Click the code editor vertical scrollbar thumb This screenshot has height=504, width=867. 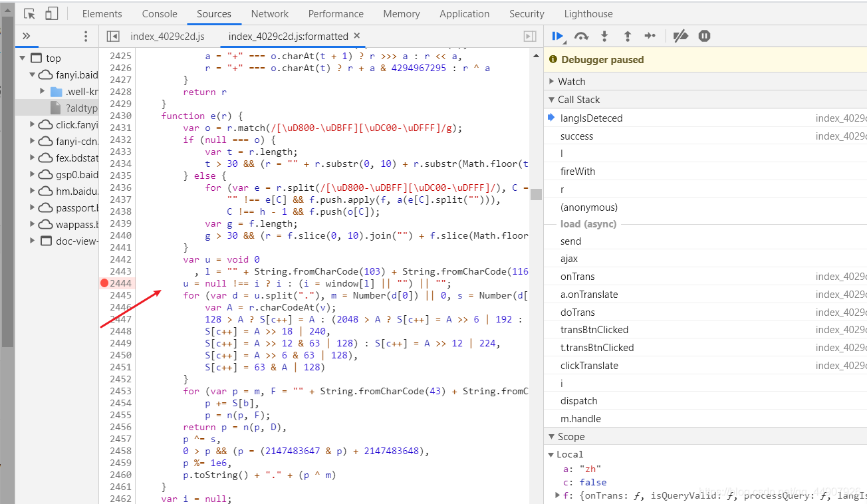(x=536, y=194)
